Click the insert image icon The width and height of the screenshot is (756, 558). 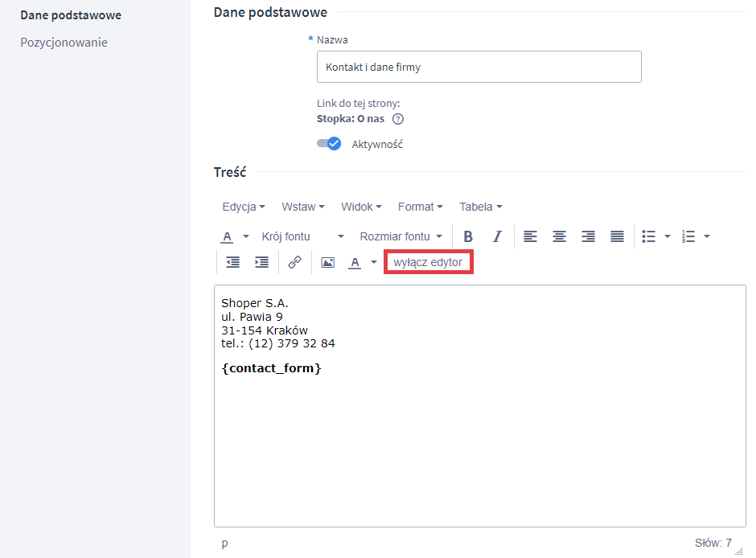click(x=327, y=262)
